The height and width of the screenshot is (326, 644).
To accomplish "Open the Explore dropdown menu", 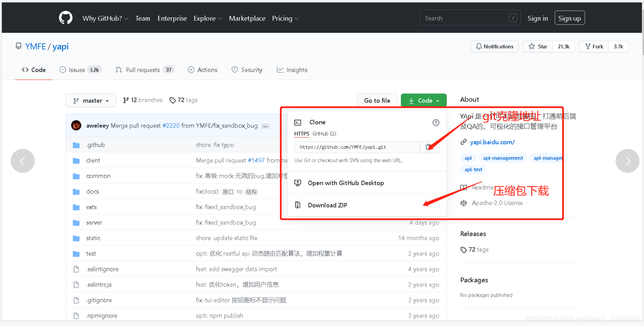I will 208,19.
